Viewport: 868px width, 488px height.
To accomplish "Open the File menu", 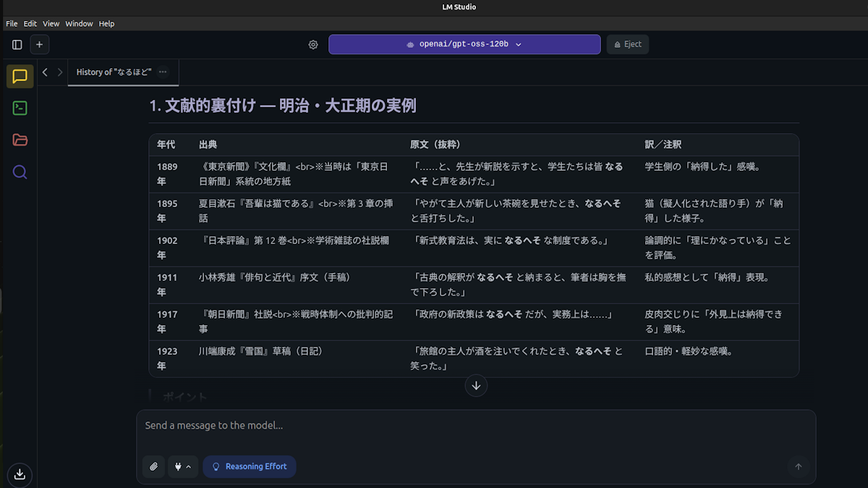I will click(12, 24).
